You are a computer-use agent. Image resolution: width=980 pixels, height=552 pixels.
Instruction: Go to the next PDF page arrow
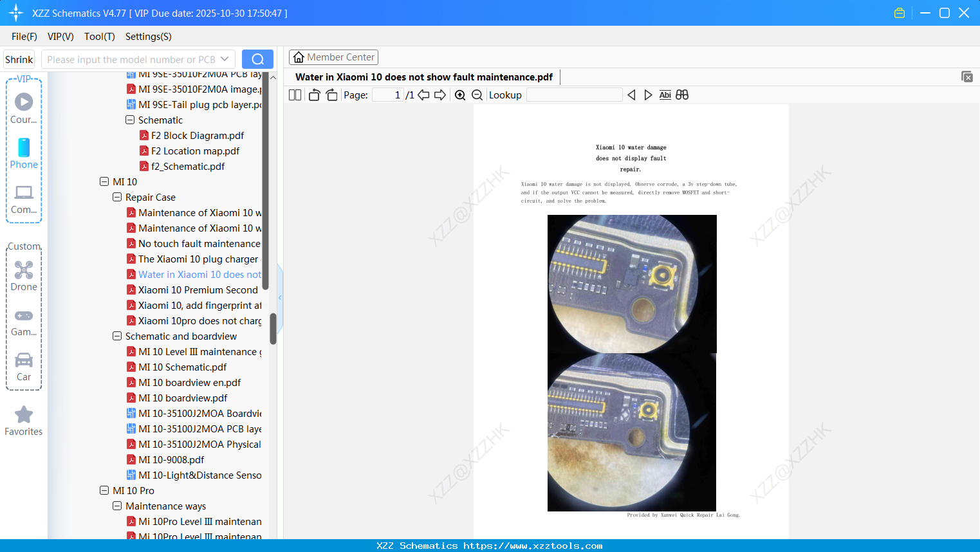[x=440, y=95]
